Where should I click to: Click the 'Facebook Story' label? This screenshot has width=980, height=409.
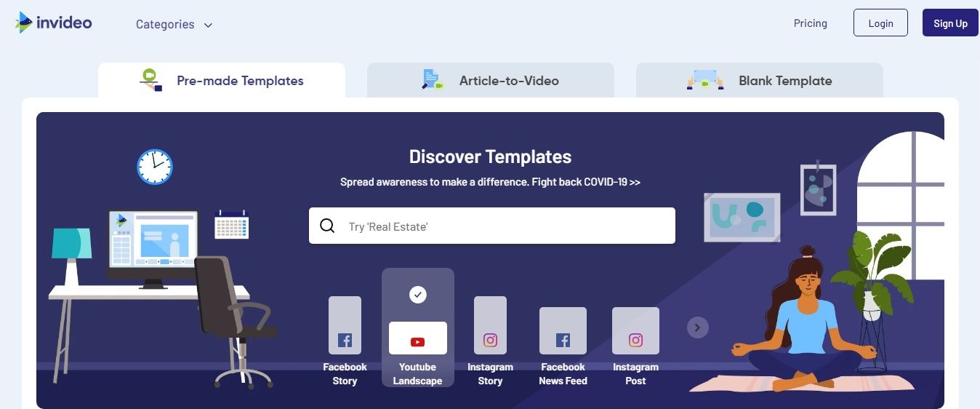click(345, 374)
